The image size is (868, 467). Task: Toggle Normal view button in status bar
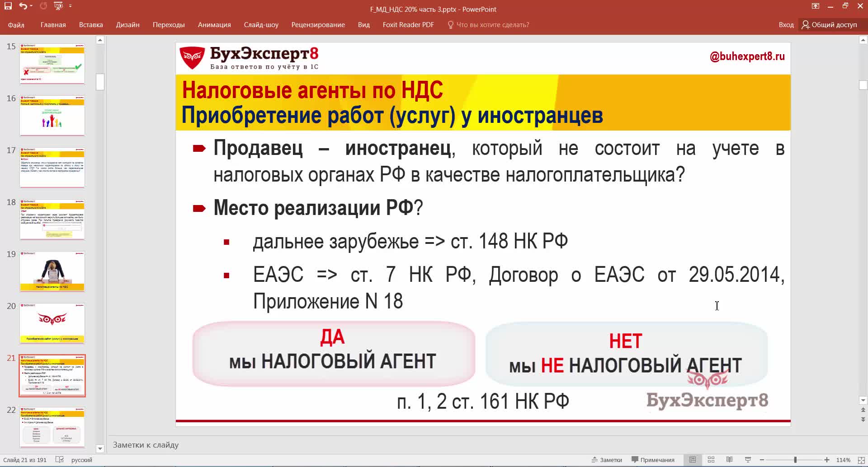[x=692, y=460]
